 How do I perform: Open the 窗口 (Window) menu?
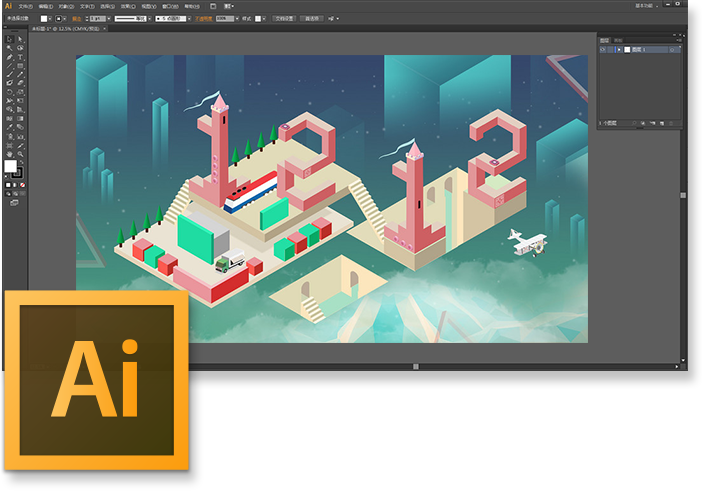click(170, 6)
